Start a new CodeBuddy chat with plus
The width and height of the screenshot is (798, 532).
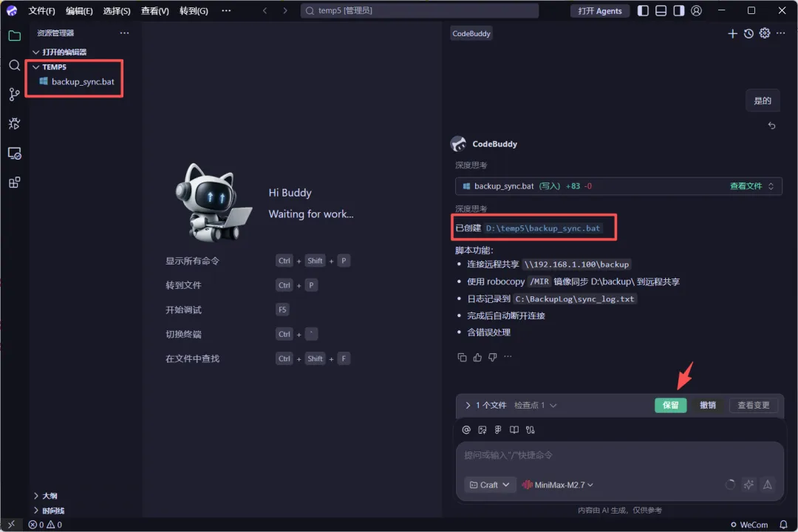pos(732,33)
